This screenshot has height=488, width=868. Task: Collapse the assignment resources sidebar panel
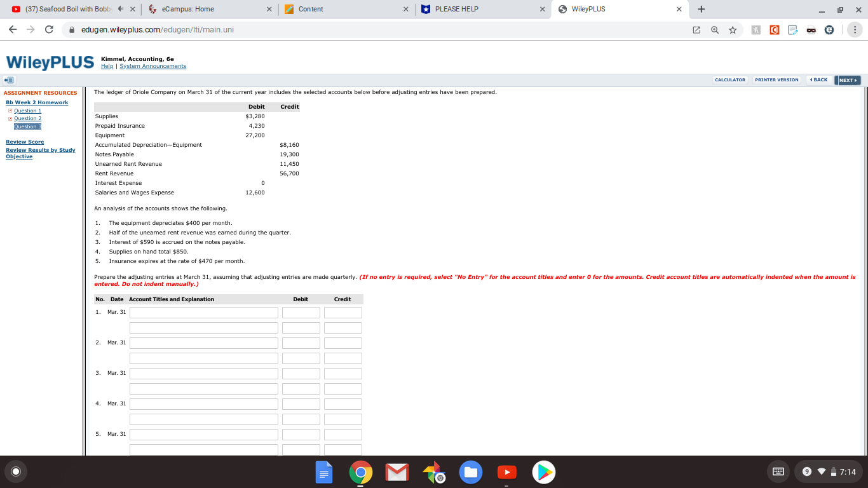[8, 80]
